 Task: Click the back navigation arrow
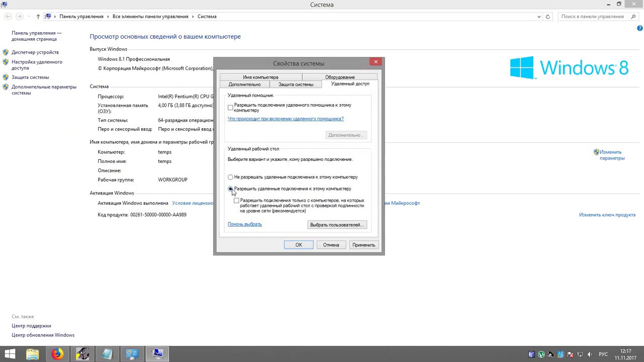[x=8, y=17]
